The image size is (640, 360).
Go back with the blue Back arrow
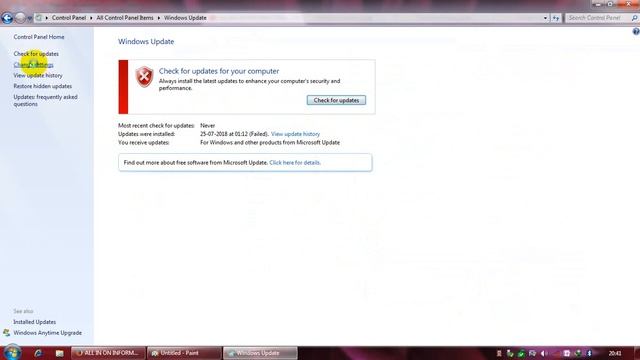[7, 18]
